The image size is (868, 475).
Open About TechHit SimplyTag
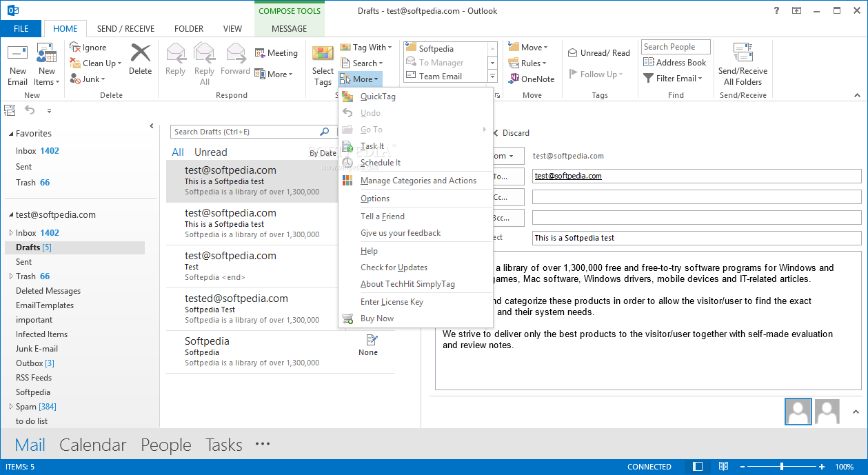pyautogui.click(x=416, y=284)
